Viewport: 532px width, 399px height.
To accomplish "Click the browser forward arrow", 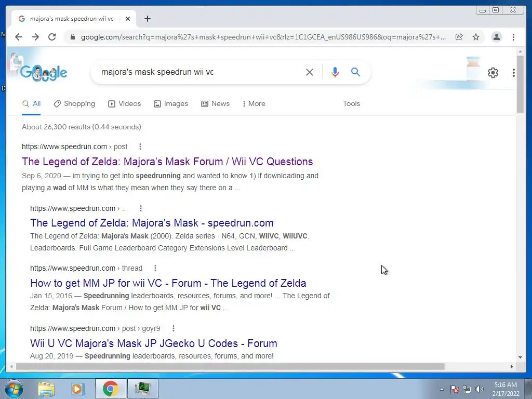I will (x=35, y=37).
